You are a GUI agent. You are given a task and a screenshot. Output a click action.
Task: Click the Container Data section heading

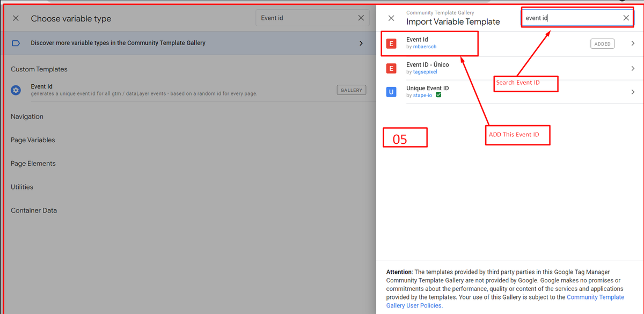tap(34, 210)
